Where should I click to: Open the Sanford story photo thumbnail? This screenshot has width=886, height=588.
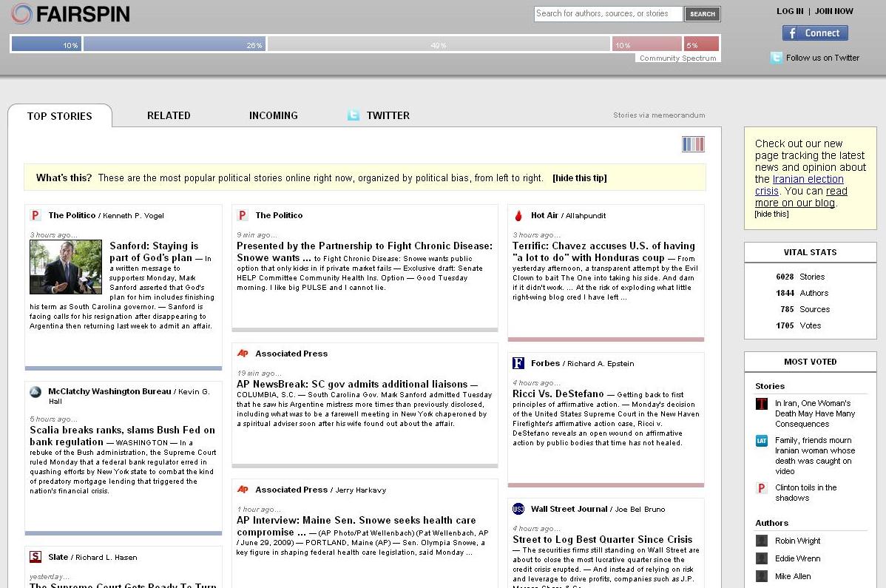pos(66,267)
